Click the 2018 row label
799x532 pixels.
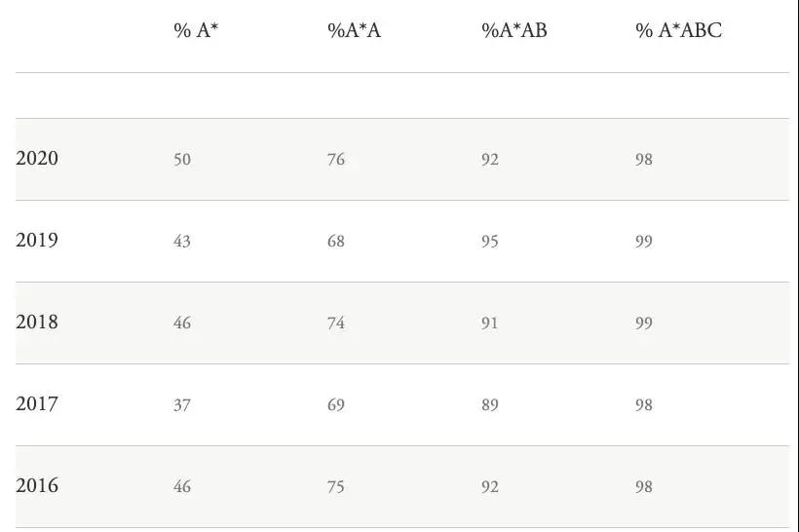37,323
